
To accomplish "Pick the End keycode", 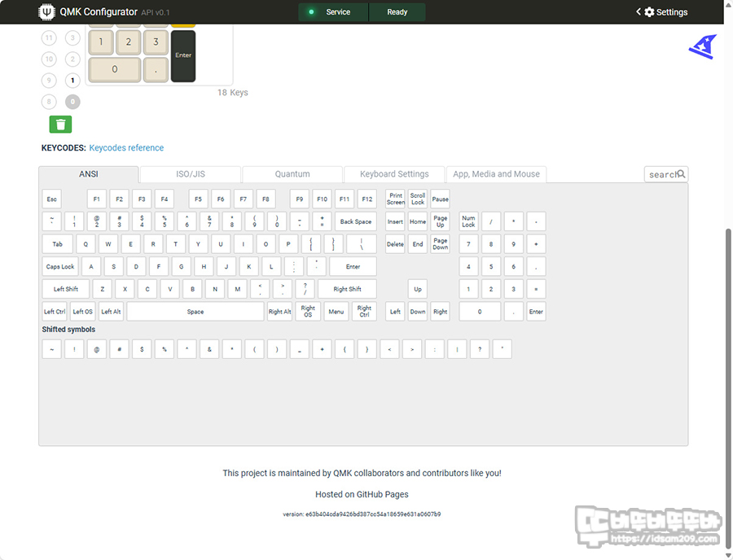I will point(418,244).
